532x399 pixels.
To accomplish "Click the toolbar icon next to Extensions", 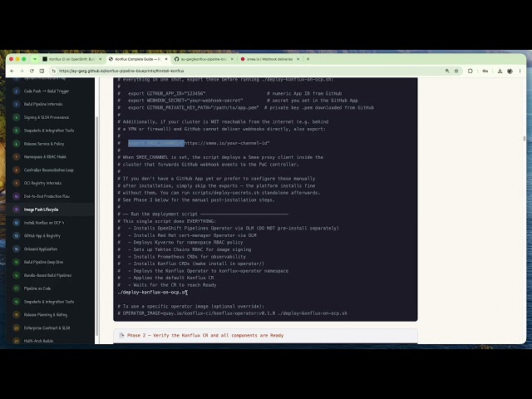I will pyautogui.click(x=485, y=71).
